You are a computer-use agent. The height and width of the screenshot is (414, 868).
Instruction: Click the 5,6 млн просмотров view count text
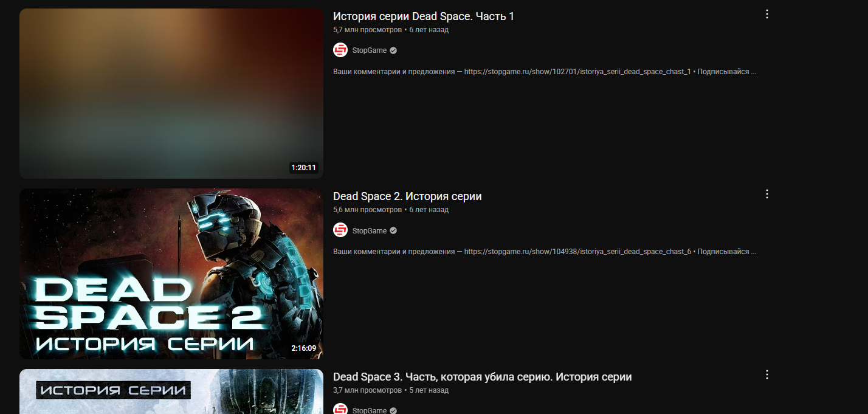click(367, 210)
